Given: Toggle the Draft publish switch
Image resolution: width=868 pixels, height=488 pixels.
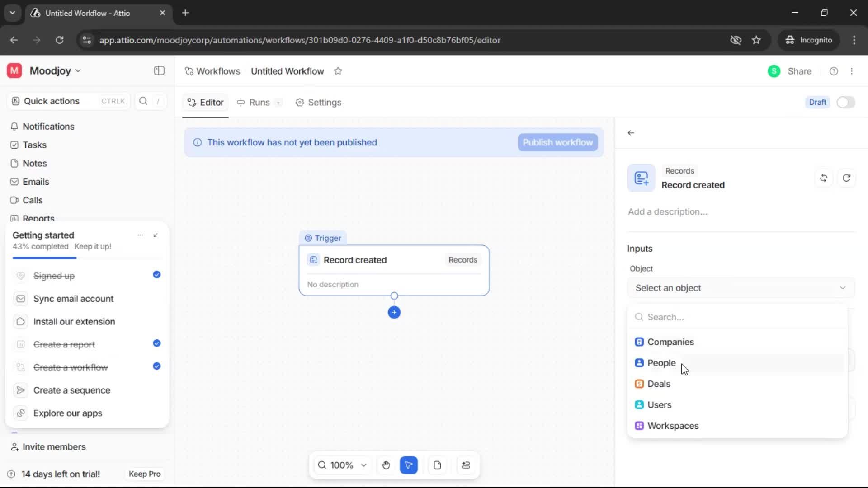Looking at the screenshot, I should pos(845,102).
